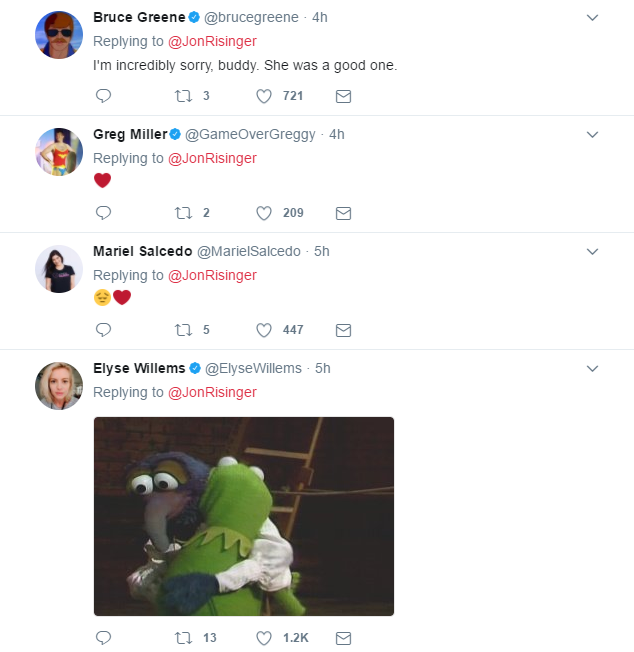
Task: Like Bruce Greene's tweet
Action: [x=264, y=96]
